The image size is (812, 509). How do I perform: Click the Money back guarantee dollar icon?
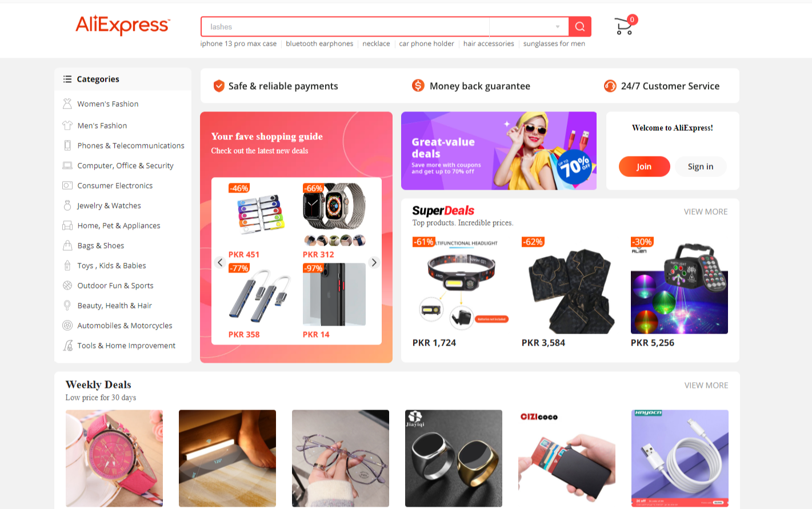pyautogui.click(x=418, y=86)
